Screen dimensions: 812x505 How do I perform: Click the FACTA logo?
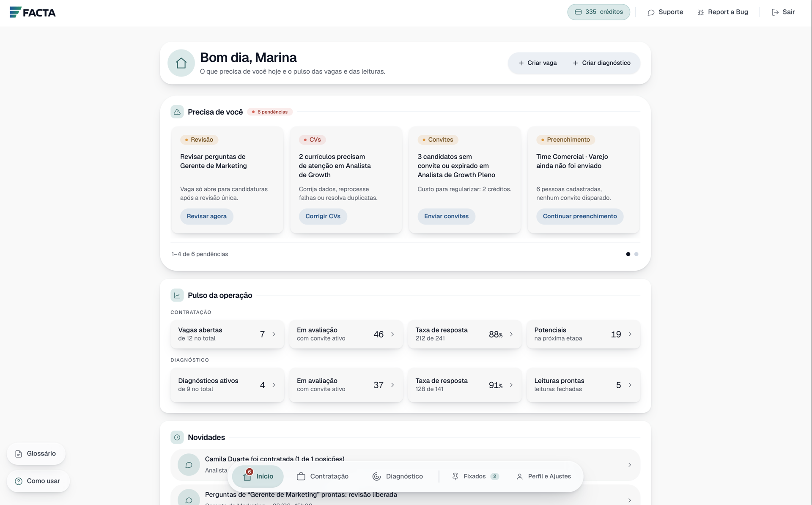(x=33, y=12)
